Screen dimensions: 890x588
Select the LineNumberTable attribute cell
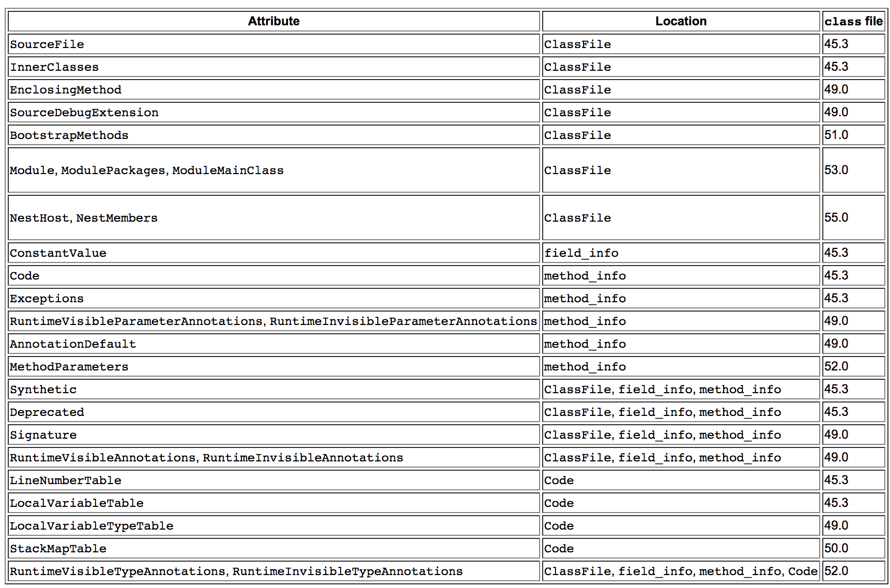pos(274,480)
